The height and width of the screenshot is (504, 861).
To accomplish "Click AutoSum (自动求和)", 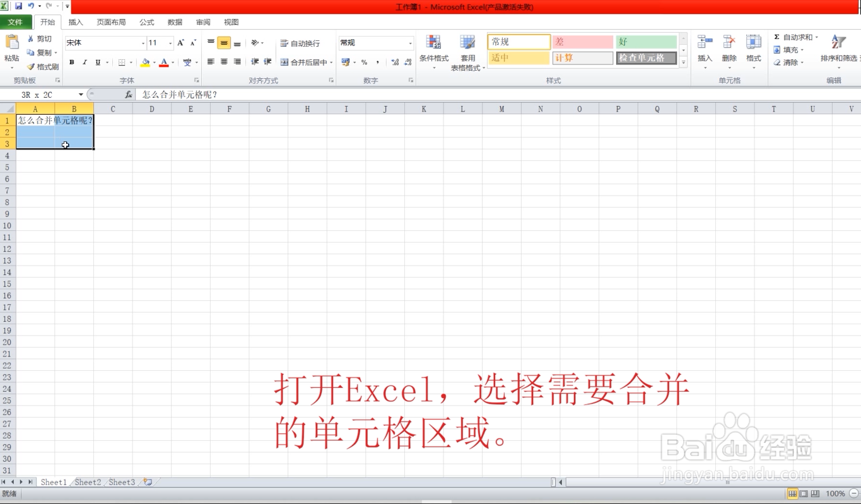I will 793,37.
